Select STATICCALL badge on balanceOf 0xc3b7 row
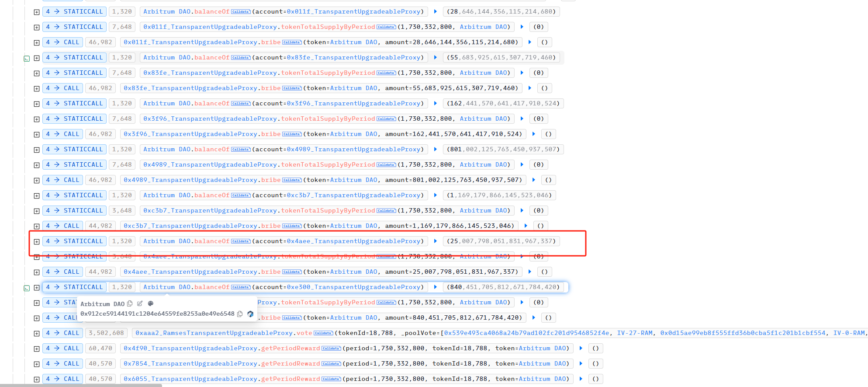The image size is (868, 387). pyautogui.click(x=74, y=195)
